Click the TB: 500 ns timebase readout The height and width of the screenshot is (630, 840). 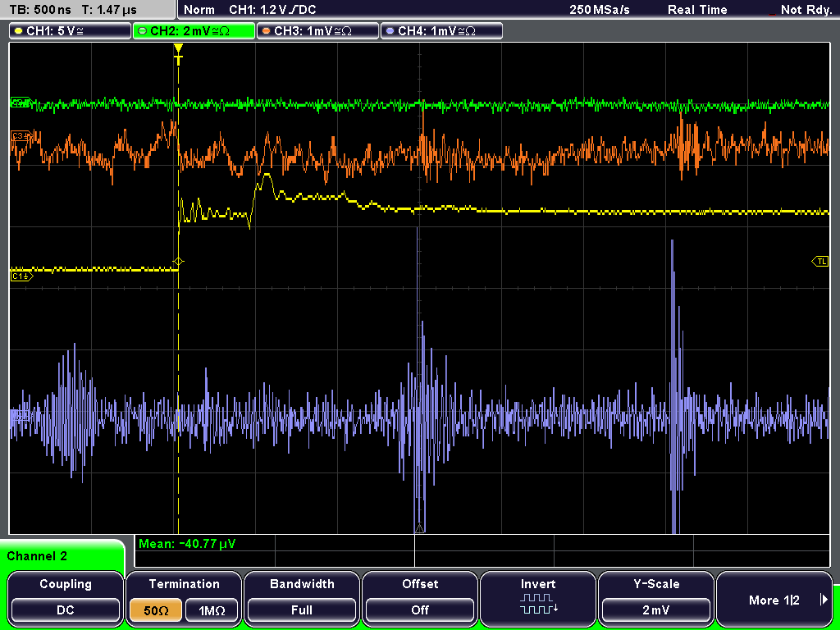point(40,10)
